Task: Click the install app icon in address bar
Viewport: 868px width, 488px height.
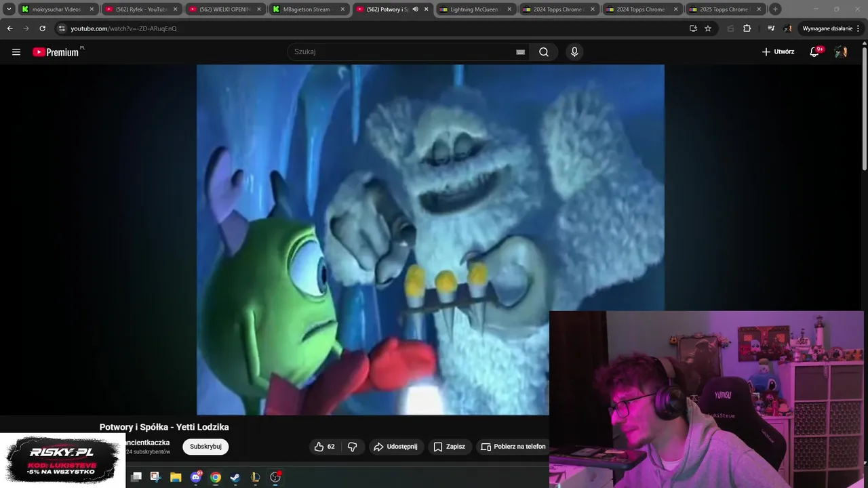Action: point(693,28)
